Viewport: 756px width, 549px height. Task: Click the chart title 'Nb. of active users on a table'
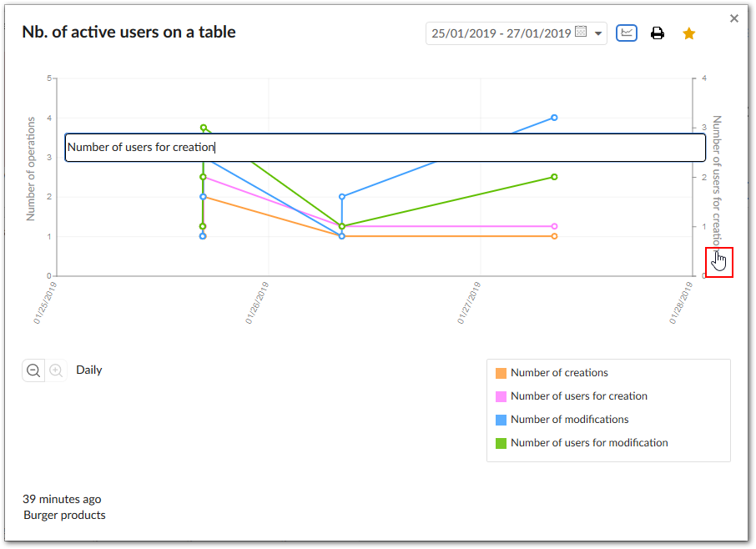point(129,33)
